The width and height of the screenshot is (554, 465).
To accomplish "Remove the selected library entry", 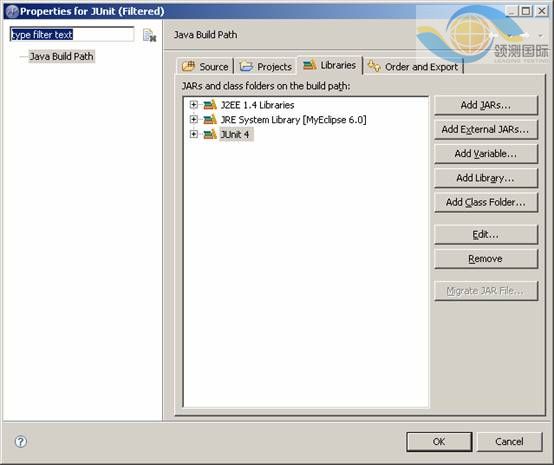I will pyautogui.click(x=486, y=259).
